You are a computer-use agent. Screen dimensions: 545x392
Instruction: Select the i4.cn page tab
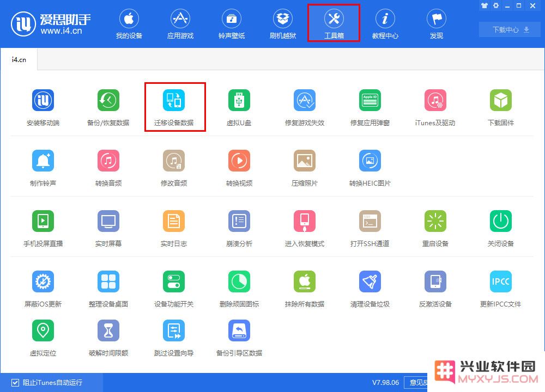point(19,59)
